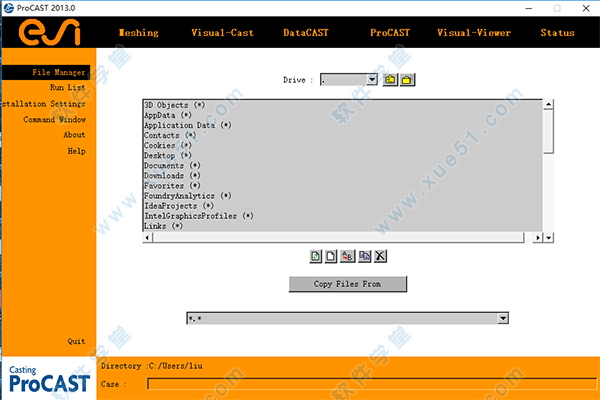Click the file list scroll down arrow
600x400 pixels.
coord(548,238)
